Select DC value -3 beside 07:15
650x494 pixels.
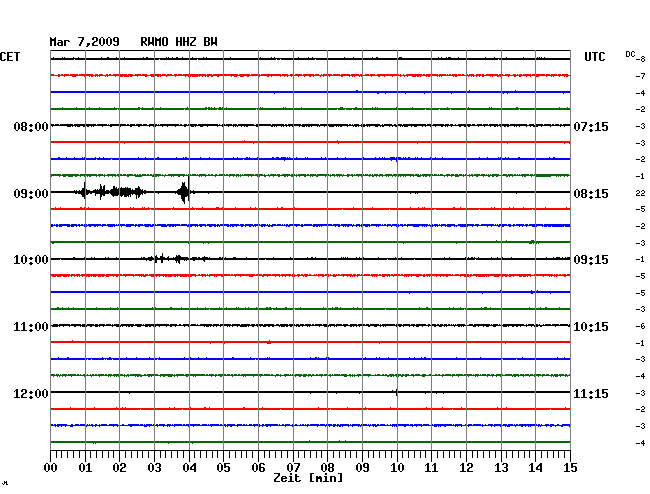pos(640,126)
